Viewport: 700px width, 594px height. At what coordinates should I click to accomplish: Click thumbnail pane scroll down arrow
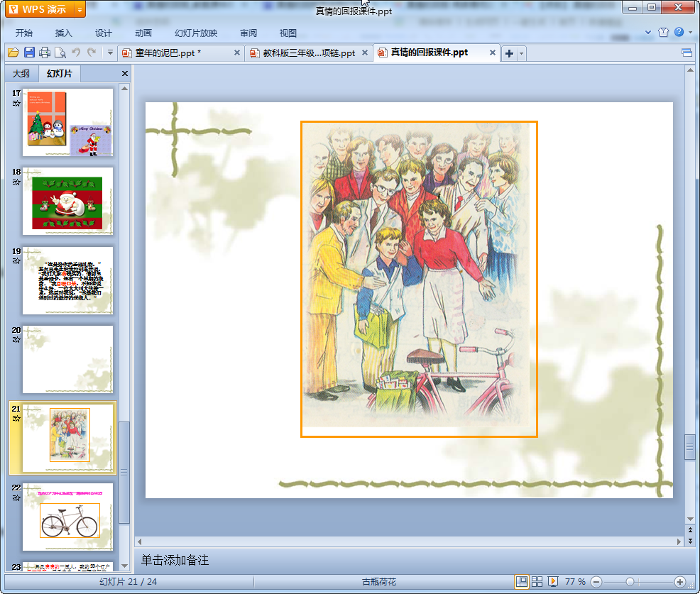[124, 566]
